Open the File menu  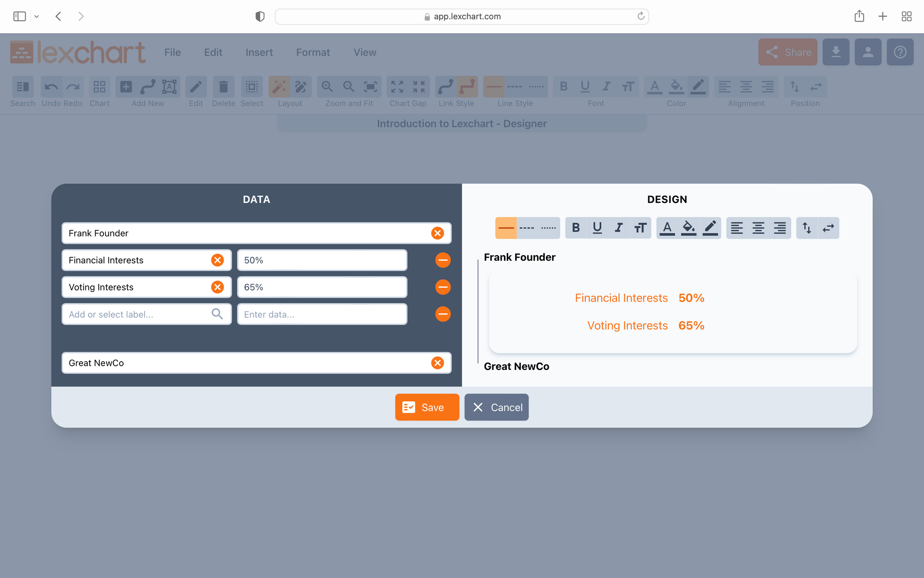pos(172,52)
